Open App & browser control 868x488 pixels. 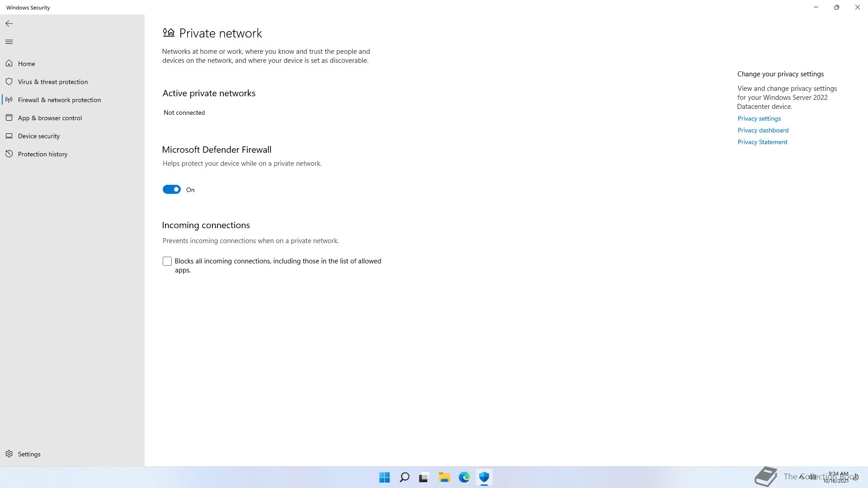pos(72,118)
